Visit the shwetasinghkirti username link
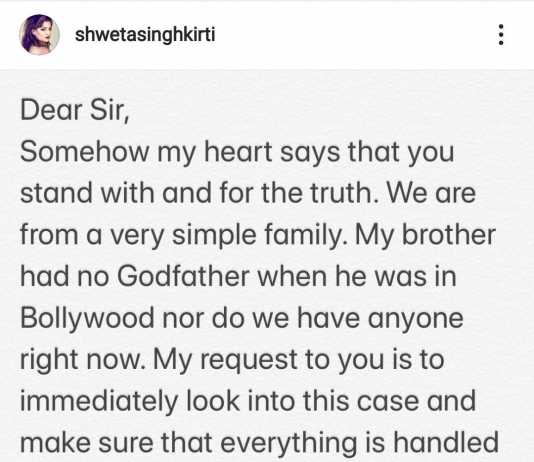Viewport: 534px width, 462px height. click(x=145, y=34)
